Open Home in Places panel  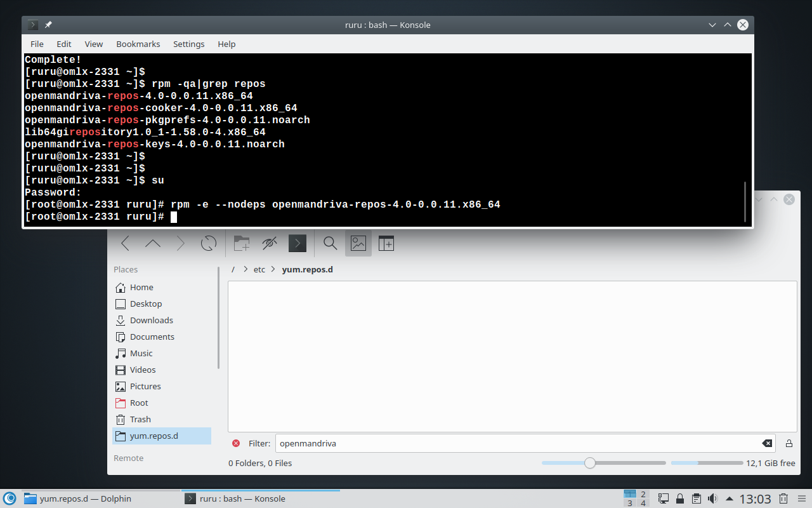pos(162,287)
